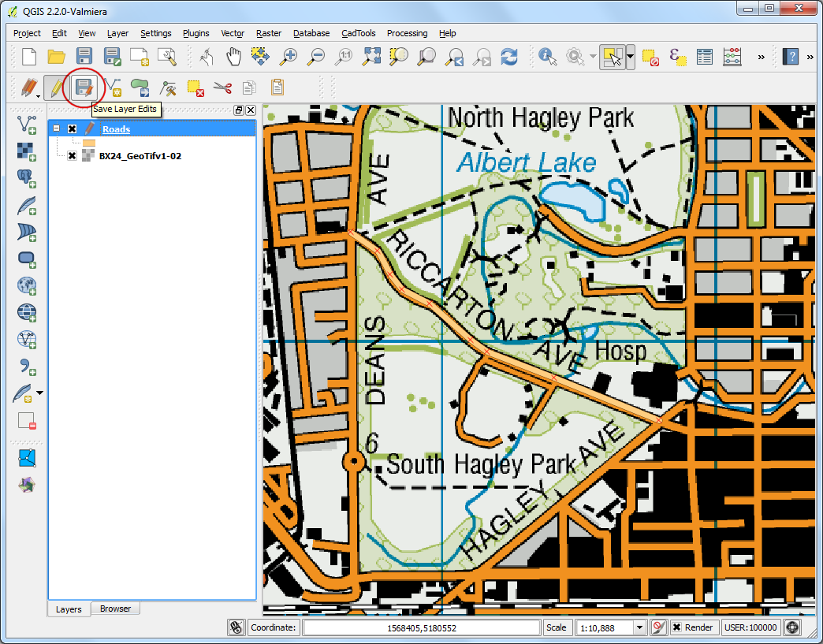Toggle visibility of the Roads layer
The height and width of the screenshot is (644, 823).
73,129
